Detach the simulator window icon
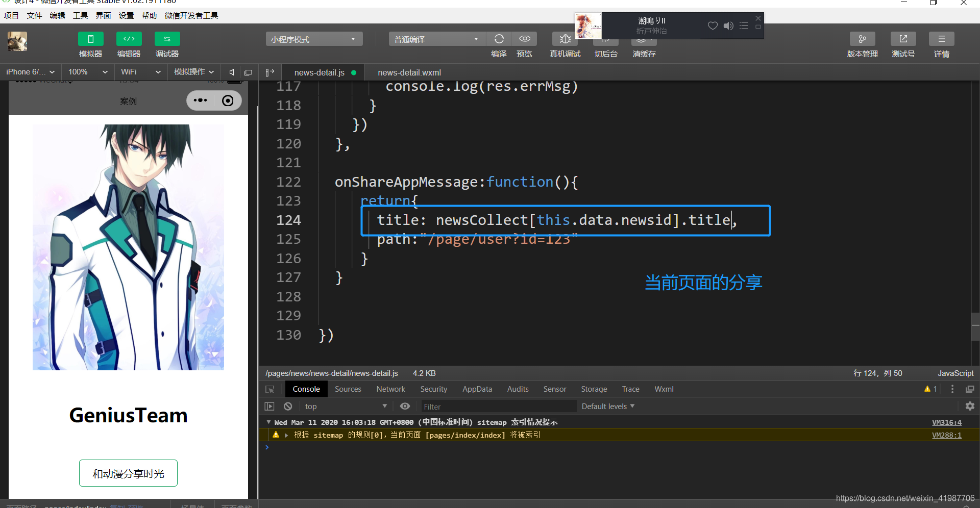Screen dimensions: 980x508 [249, 72]
